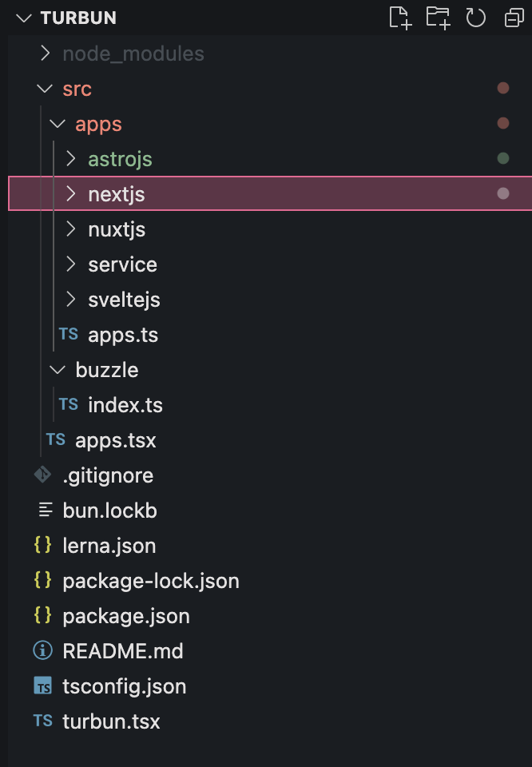
Task: Select the node_modules folder name
Action: click(x=133, y=54)
